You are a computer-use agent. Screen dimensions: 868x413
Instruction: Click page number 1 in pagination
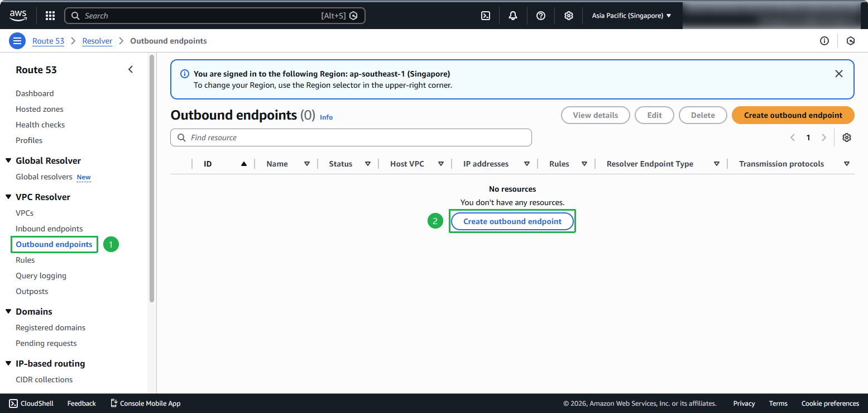[808, 137]
